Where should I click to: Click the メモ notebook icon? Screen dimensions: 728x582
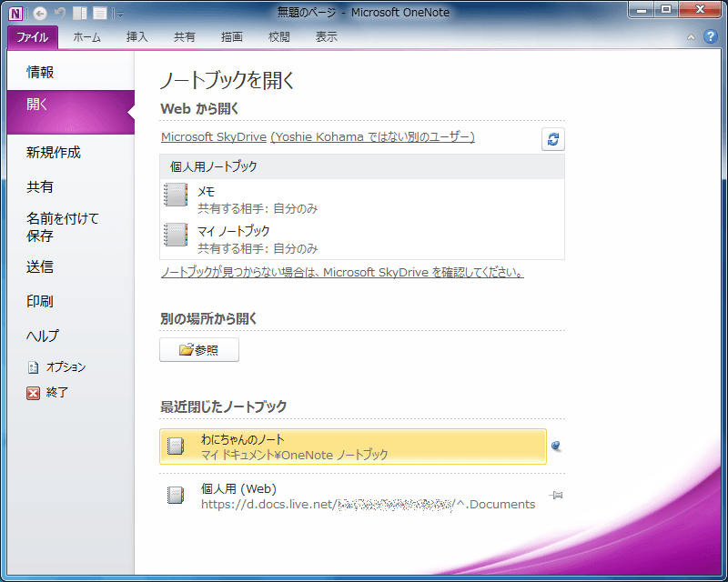tap(176, 195)
